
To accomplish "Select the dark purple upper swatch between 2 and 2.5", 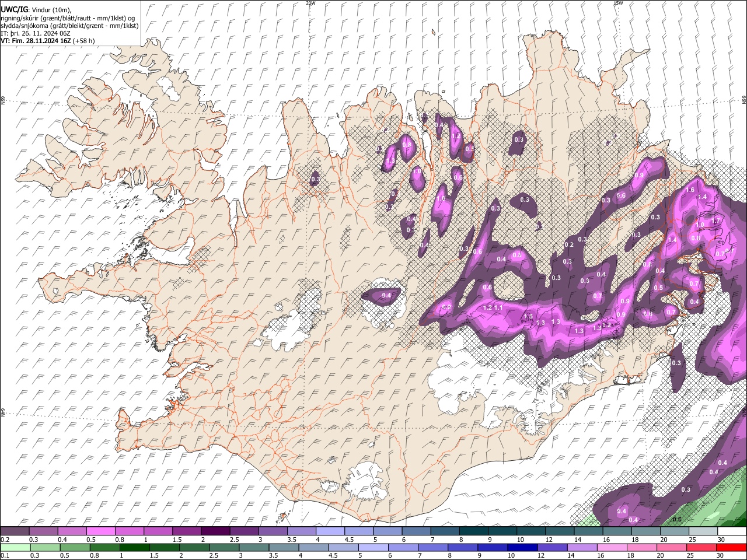I will point(215,531).
